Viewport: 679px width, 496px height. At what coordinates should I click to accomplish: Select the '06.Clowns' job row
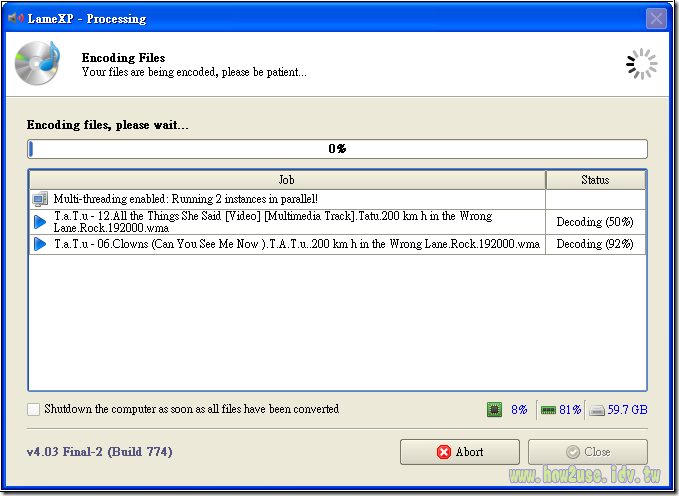pos(290,244)
